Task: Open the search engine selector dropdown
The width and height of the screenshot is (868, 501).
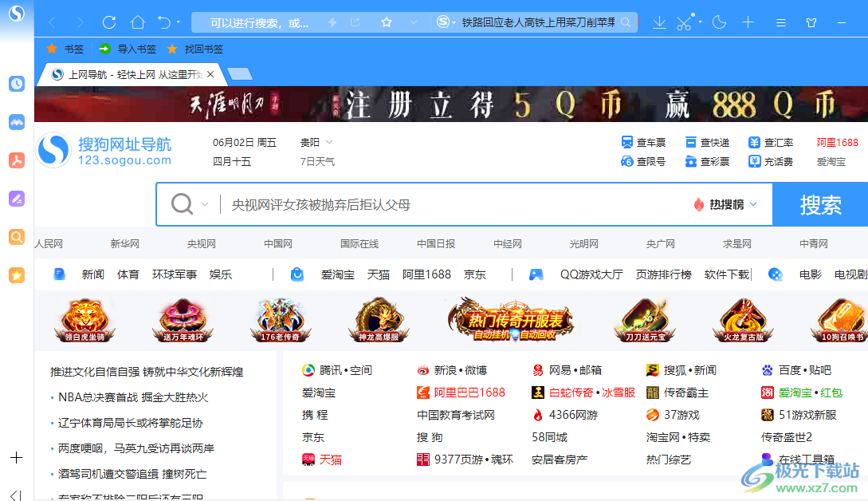Action: coord(446,22)
